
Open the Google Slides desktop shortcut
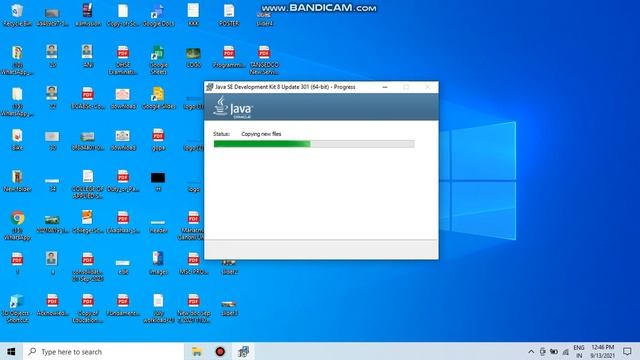pyautogui.click(x=158, y=98)
